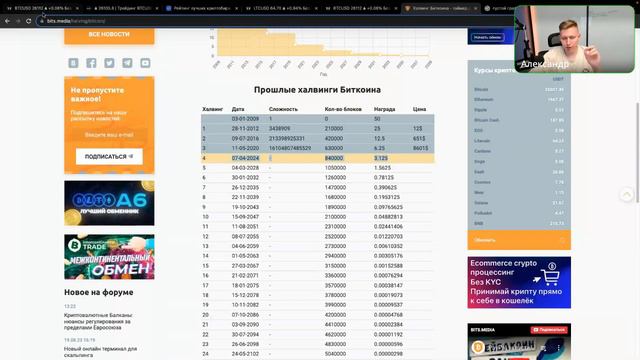Switch to the Рейтинг лучших tab
The image size is (640, 360).
pyautogui.click(x=201, y=8)
